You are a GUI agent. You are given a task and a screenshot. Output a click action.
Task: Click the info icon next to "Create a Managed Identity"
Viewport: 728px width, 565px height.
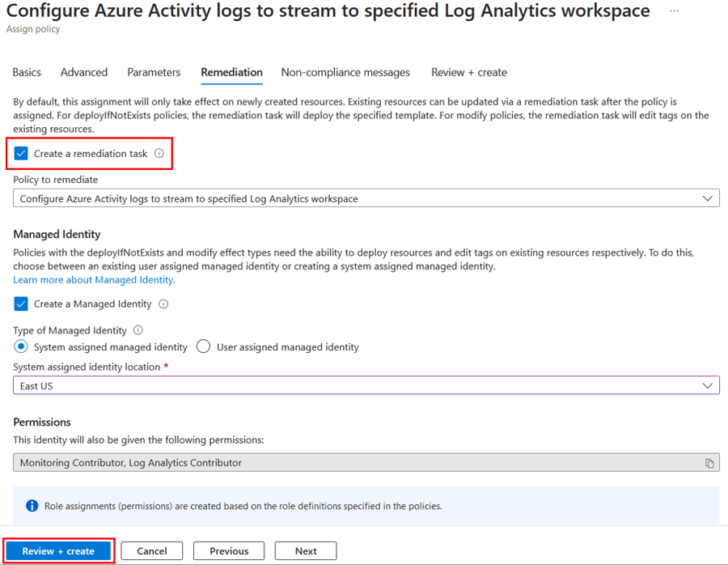164,305
